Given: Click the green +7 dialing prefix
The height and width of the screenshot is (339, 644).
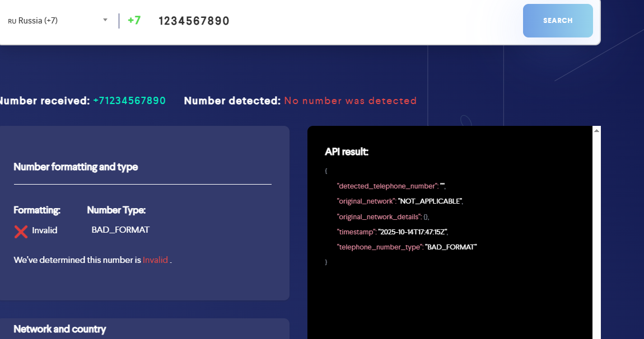Looking at the screenshot, I should click(x=134, y=21).
